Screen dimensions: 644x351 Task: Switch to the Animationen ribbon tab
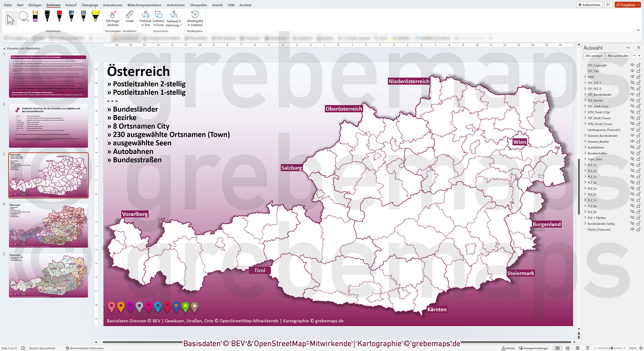112,5
